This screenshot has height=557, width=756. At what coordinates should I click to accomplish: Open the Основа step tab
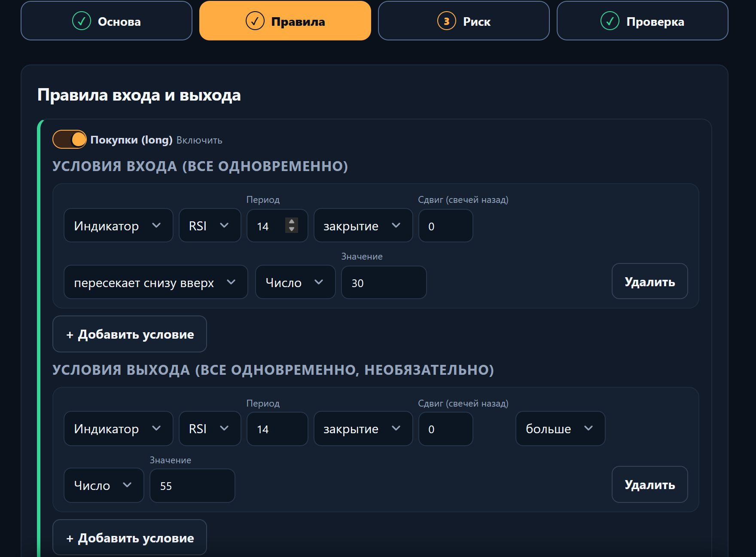(107, 21)
